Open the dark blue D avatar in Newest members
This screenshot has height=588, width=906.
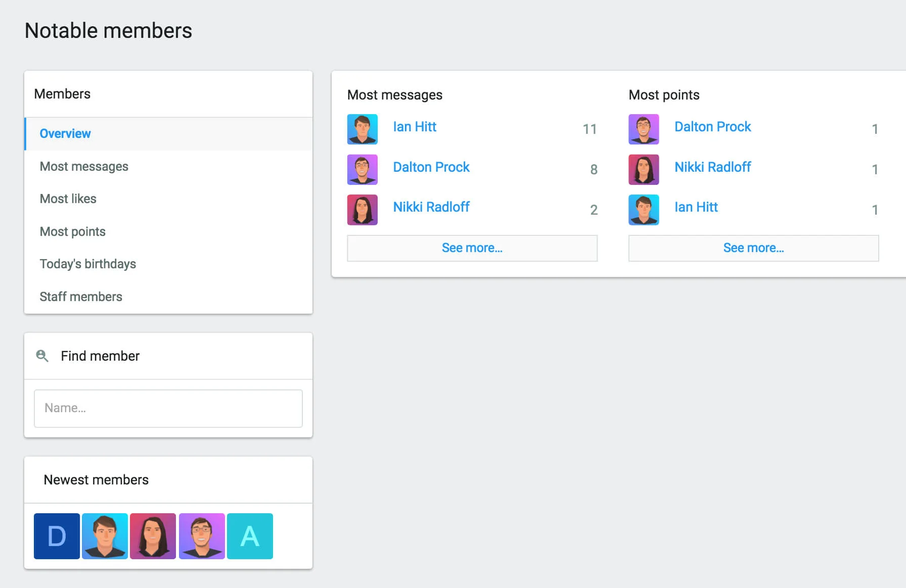[x=57, y=536]
